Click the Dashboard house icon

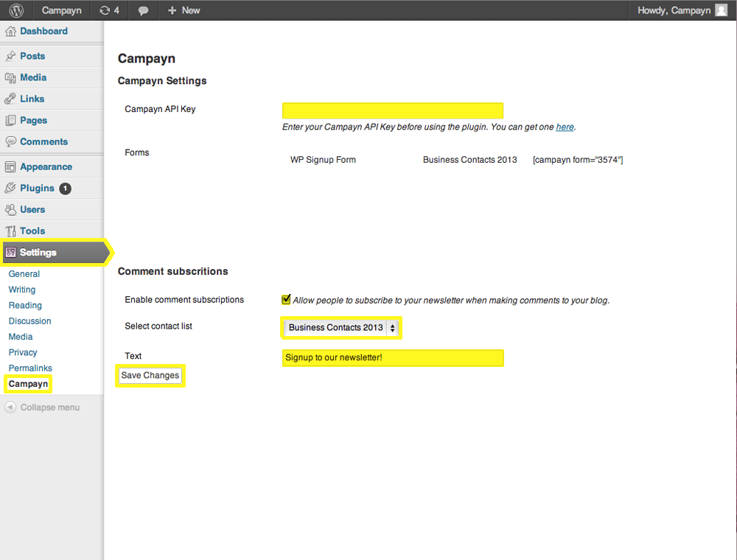10,32
